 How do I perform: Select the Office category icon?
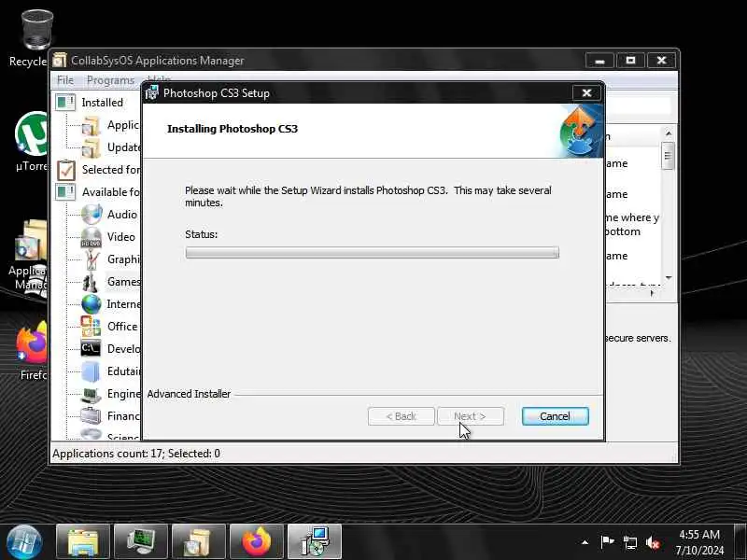(91, 327)
